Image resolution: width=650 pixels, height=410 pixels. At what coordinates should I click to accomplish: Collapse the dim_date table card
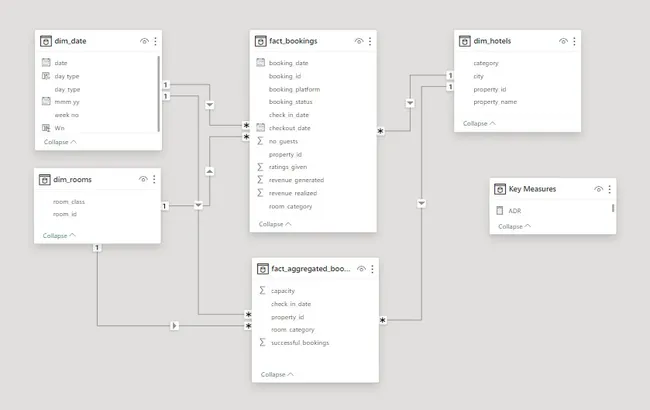[x=60, y=142]
